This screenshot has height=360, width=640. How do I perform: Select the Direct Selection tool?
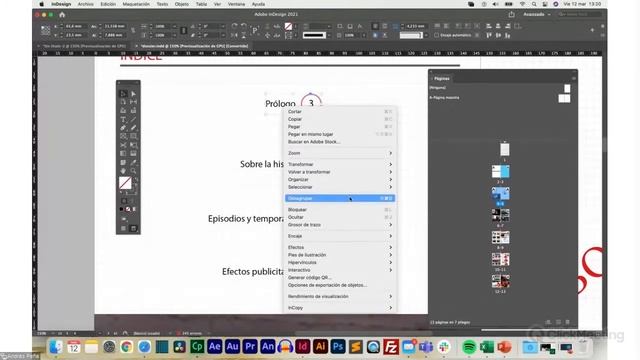(133, 94)
